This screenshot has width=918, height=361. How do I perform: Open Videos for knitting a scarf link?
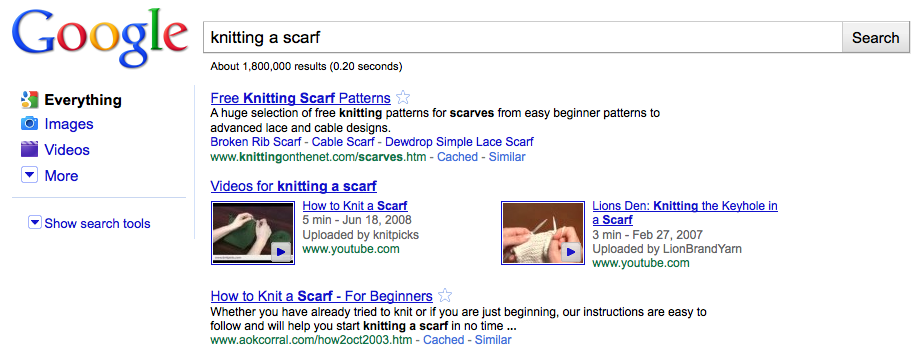point(293,187)
